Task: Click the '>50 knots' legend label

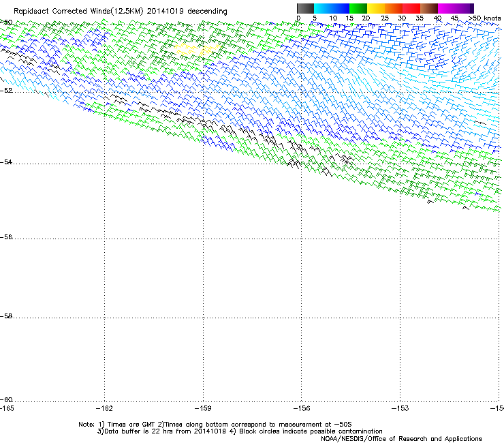Action: [x=484, y=18]
